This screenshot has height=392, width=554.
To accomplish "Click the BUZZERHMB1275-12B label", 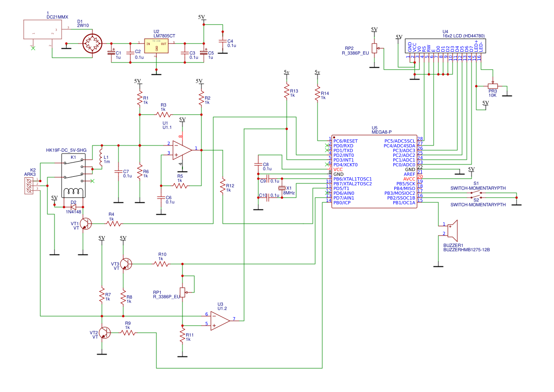I will [466, 249].
